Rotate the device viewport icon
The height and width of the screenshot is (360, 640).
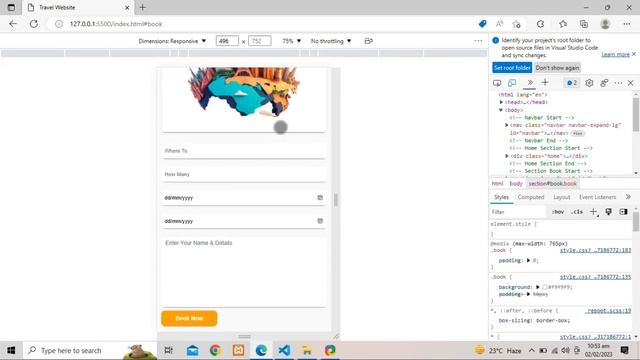368,41
